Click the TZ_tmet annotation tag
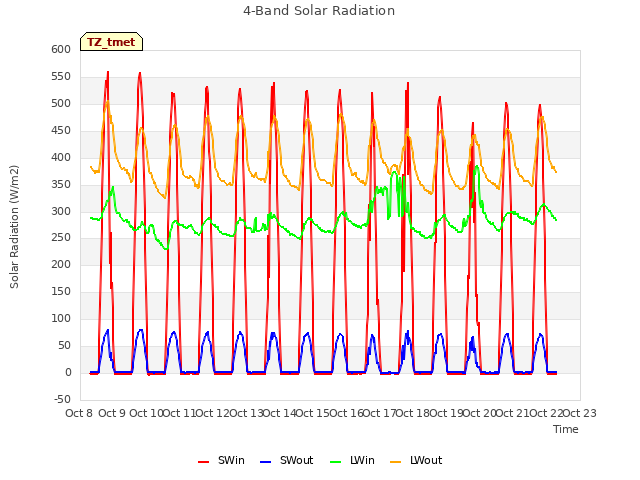The height and width of the screenshot is (480, 640). click(111, 42)
